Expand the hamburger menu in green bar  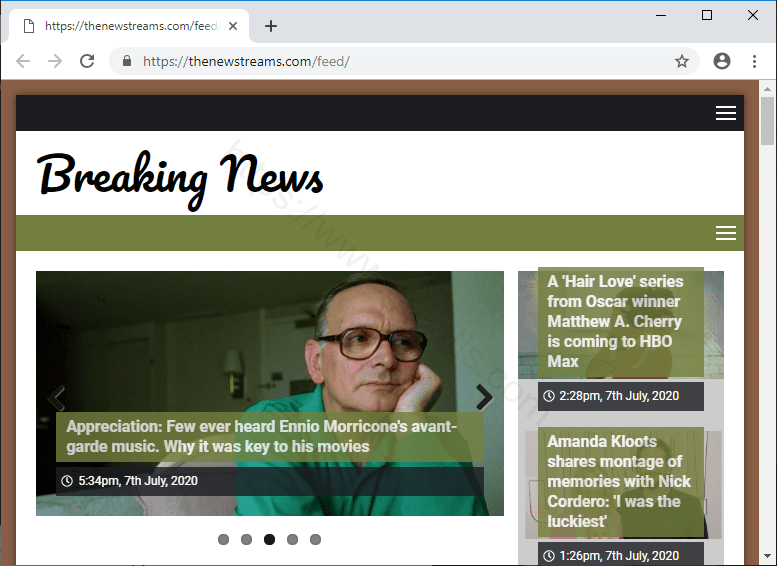pos(726,233)
